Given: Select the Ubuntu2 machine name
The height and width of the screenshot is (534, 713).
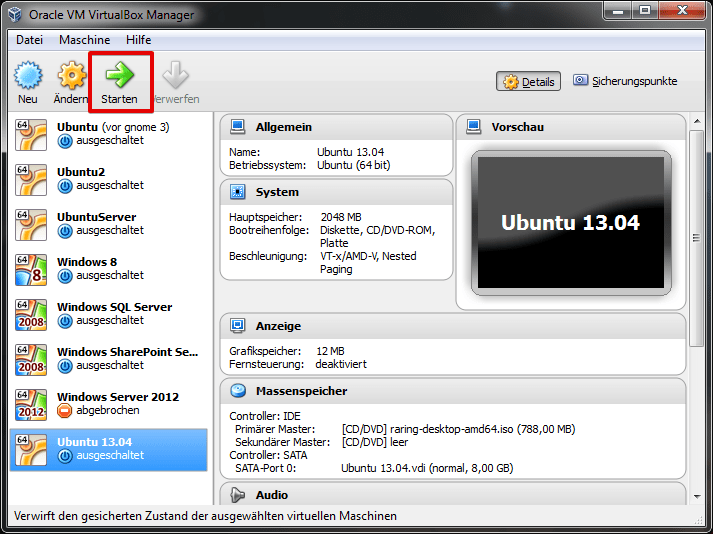Looking at the screenshot, I should coord(81,172).
